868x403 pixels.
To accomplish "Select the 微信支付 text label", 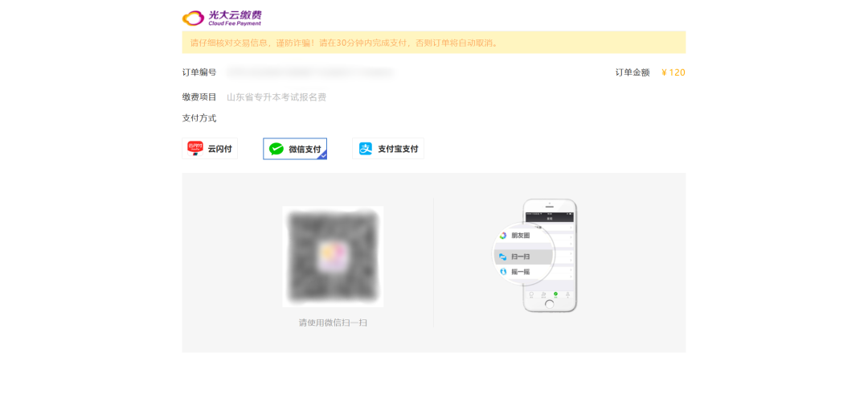I will [x=305, y=149].
